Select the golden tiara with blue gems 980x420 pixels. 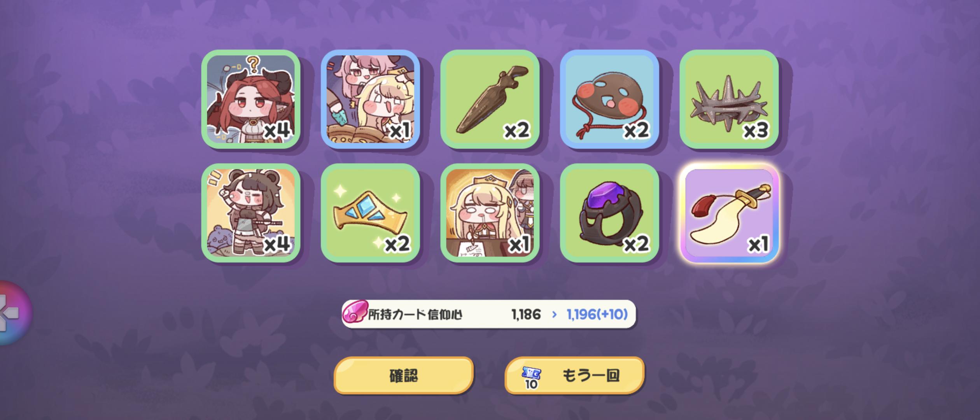pyautogui.click(x=370, y=213)
